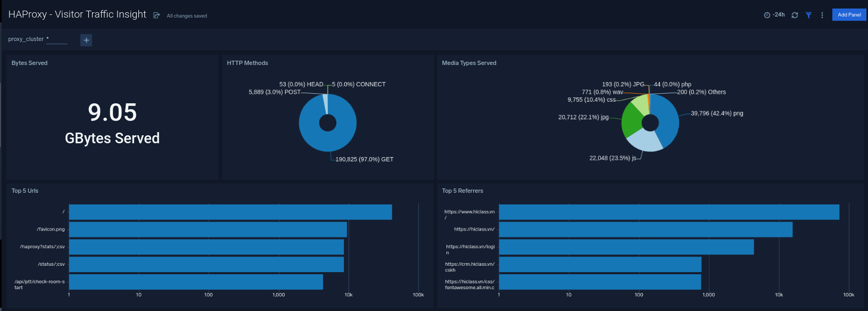The height and width of the screenshot is (311, 868).
Task: Open the -24h time range picker
Action: point(774,15)
